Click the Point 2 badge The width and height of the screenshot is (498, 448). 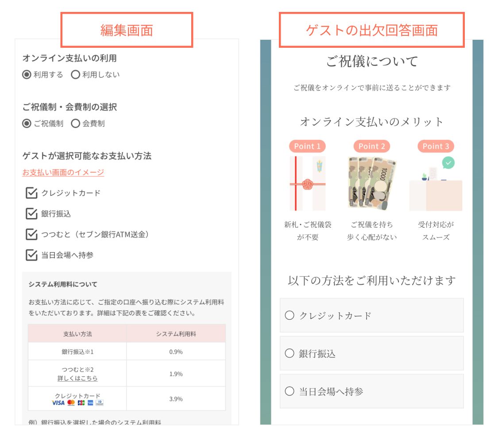coord(371,146)
